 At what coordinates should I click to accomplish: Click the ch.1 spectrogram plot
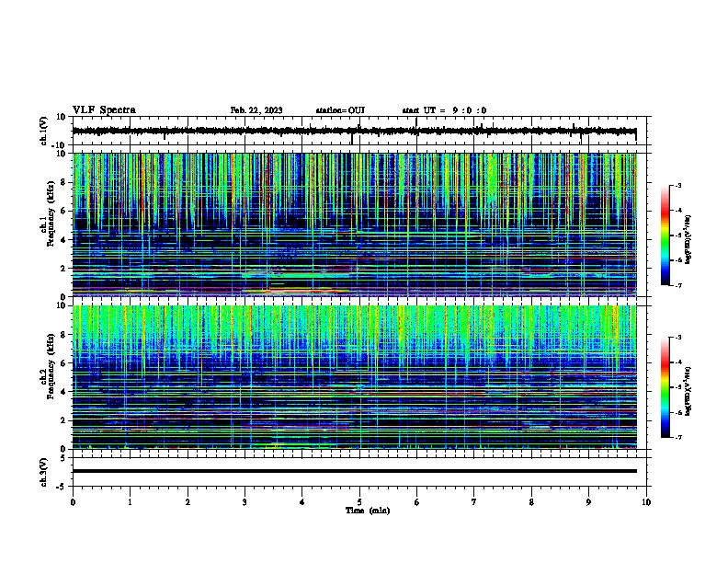[x=355, y=224]
